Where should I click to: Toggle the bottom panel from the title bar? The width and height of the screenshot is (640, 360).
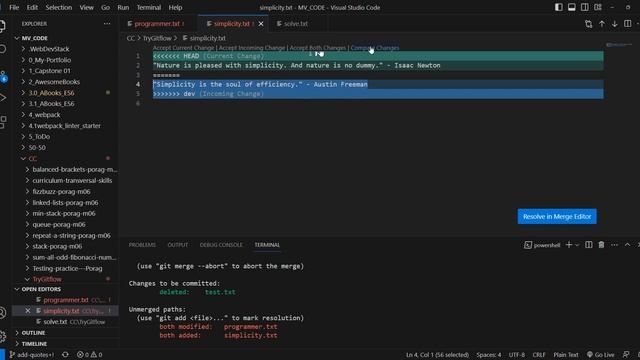[x=571, y=7]
